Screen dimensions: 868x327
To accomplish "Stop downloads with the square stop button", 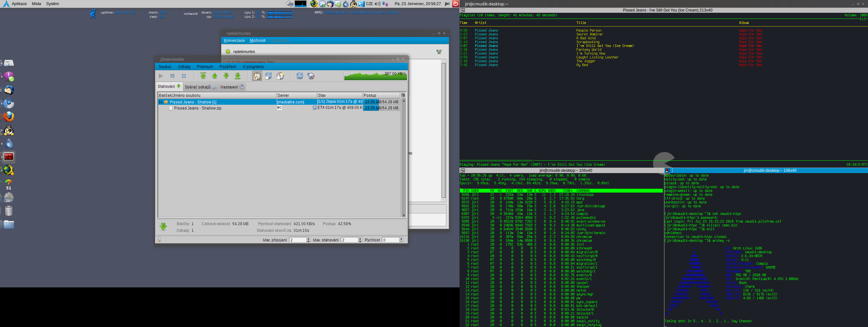I will [183, 76].
